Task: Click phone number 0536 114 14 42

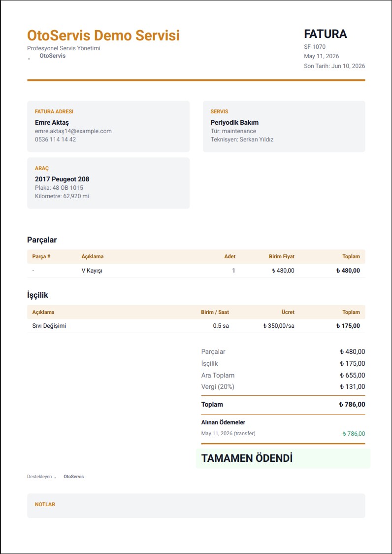Action: click(x=56, y=139)
